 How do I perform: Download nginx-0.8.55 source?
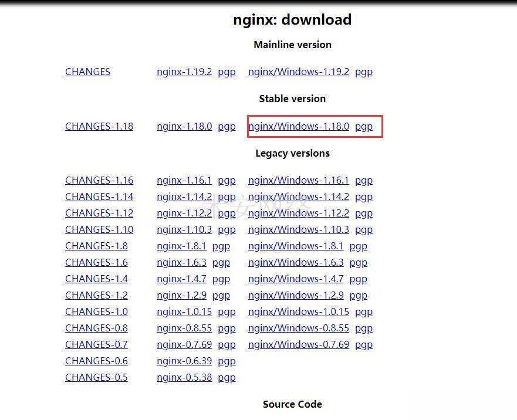click(184, 328)
